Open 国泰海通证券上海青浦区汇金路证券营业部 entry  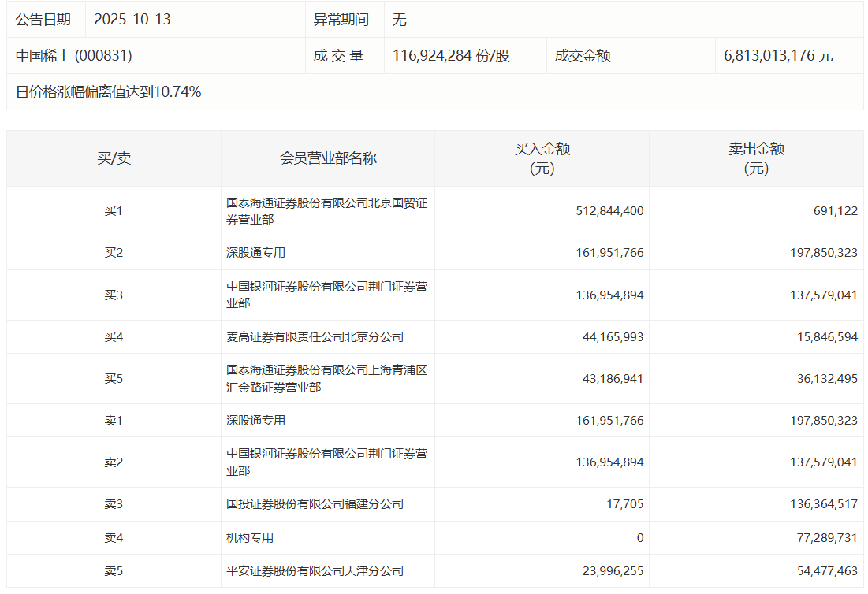[326, 379]
